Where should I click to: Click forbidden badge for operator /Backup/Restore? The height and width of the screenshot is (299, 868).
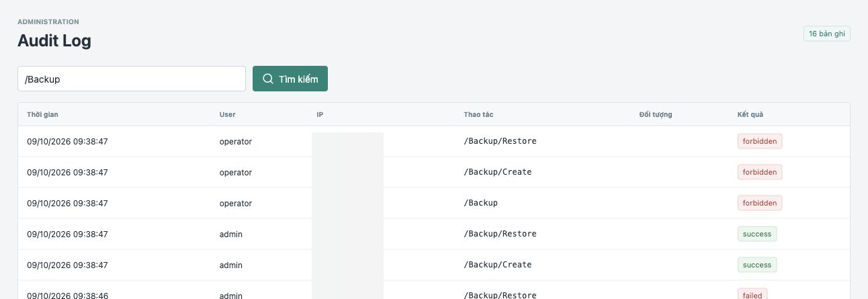tap(760, 141)
